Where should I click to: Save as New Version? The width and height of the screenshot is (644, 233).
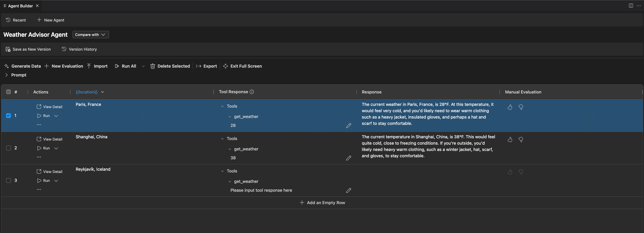click(x=28, y=49)
